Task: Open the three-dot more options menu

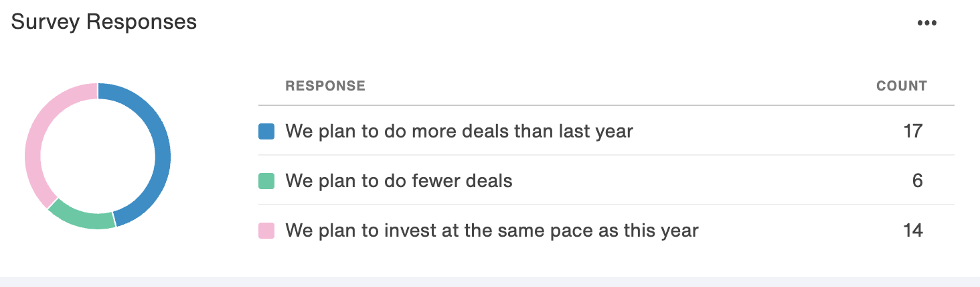Action: pos(927,23)
